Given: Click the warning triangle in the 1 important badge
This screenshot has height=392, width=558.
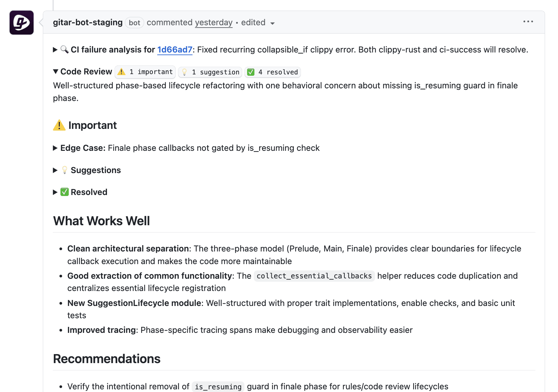Looking at the screenshot, I should click(122, 72).
